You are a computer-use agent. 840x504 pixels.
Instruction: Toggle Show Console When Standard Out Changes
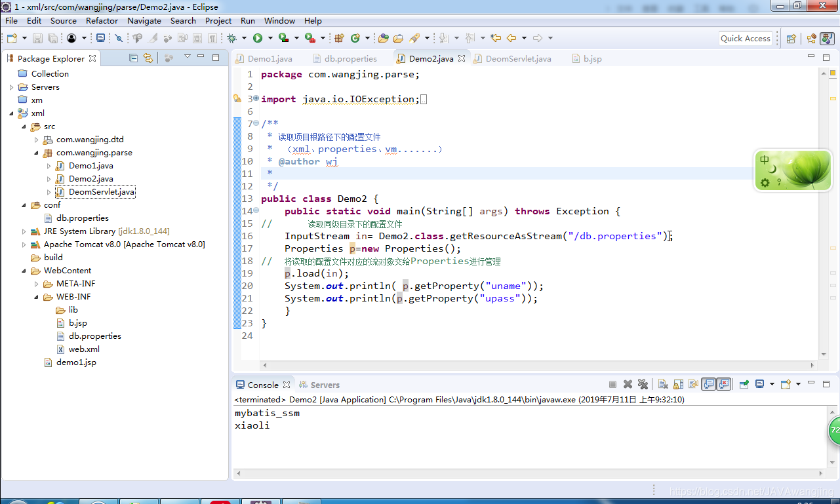[x=708, y=385]
